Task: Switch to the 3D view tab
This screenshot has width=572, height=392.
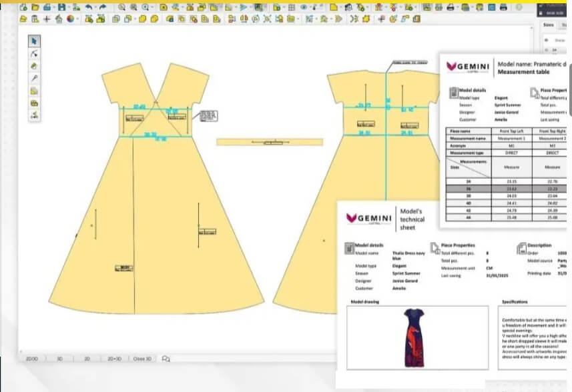Action: (59, 359)
